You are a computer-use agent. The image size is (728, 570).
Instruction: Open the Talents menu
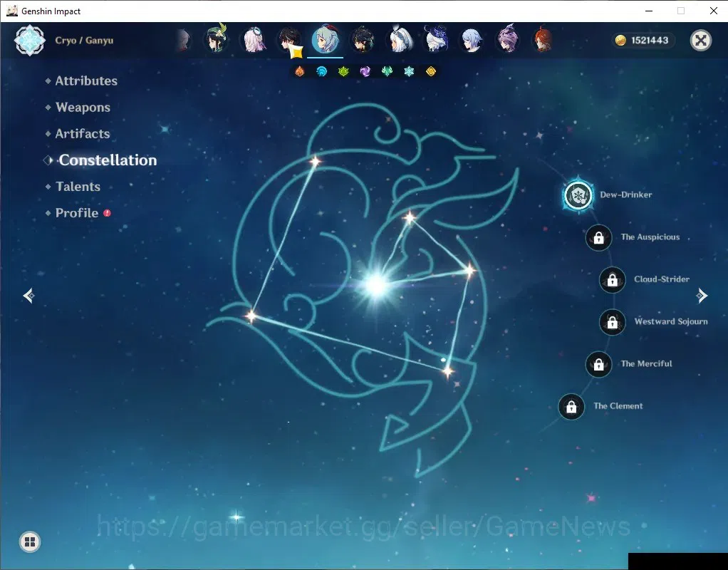78,187
